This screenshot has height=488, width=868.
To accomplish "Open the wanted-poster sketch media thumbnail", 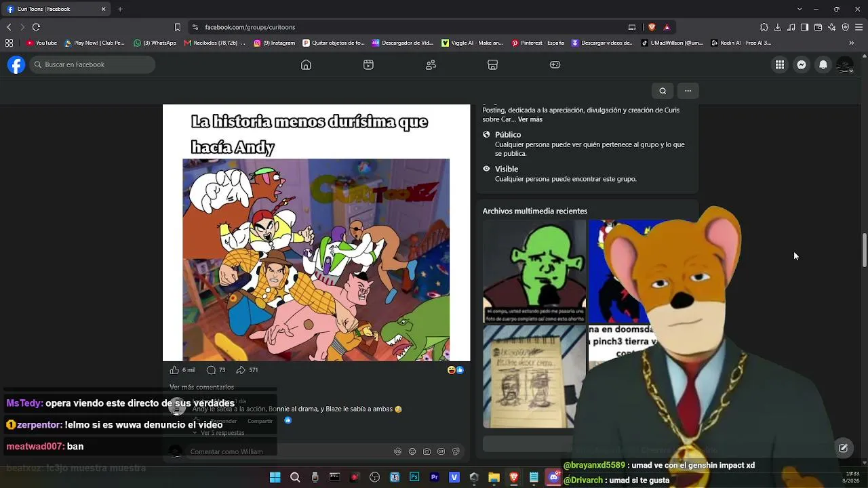I will (534, 377).
